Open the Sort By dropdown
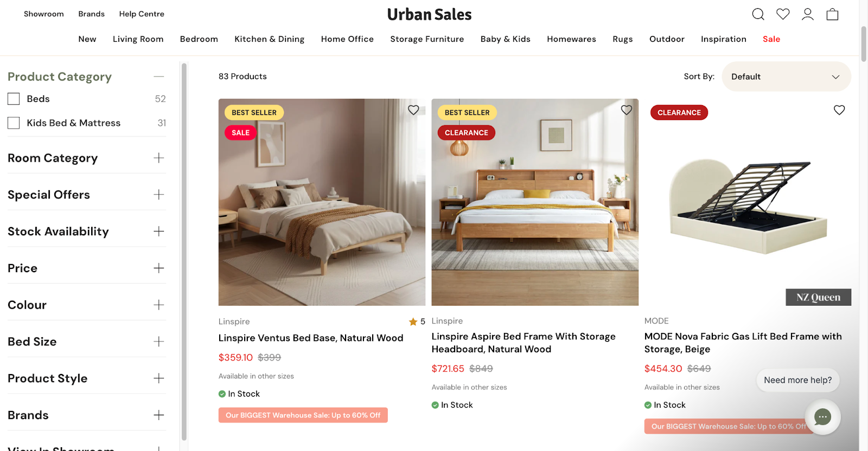Viewport: 868px width, 451px height. 786,76
